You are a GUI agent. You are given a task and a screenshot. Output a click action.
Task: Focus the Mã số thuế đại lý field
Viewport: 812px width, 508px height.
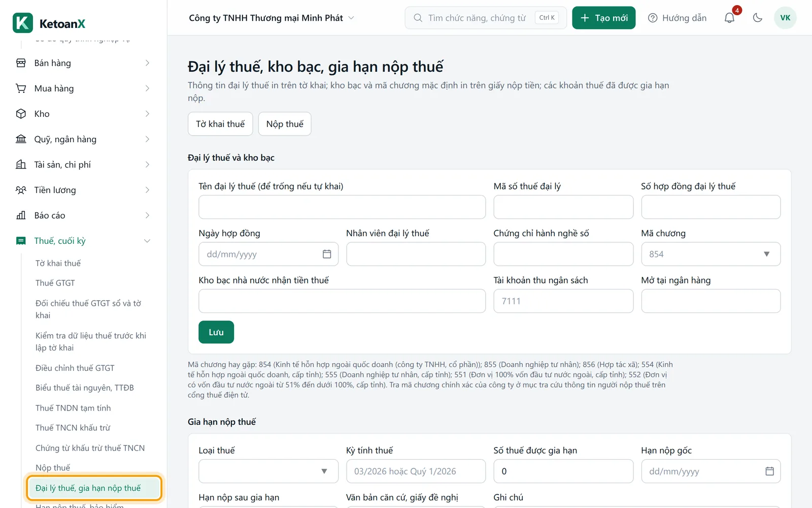[x=563, y=207]
